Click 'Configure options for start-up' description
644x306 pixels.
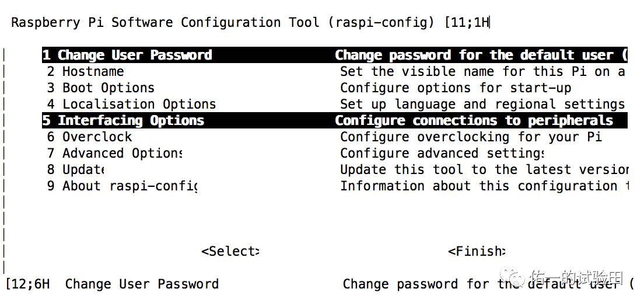[456, 88]
